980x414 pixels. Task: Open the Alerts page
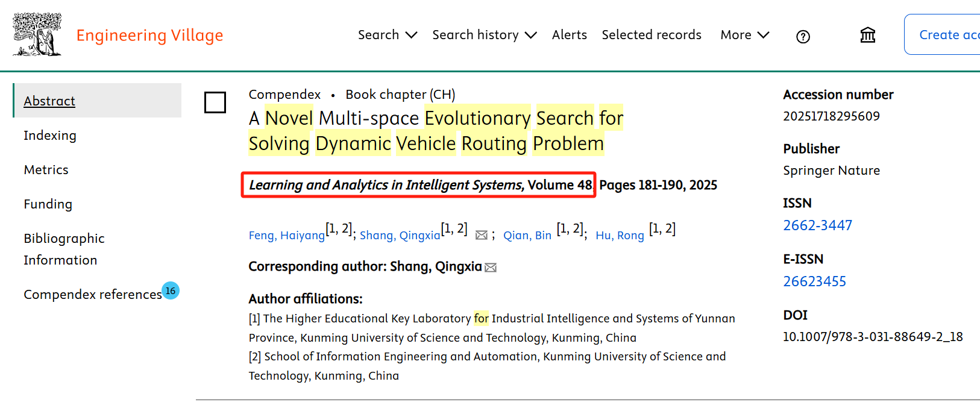tap(569, 35)
